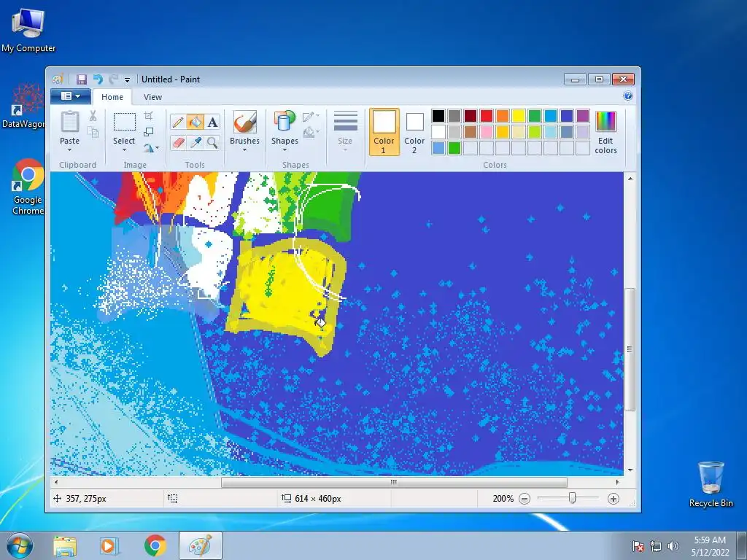Screen dimensions: 747x560
Task: Open My Computer desktop icon
Action: pos(28,29)
